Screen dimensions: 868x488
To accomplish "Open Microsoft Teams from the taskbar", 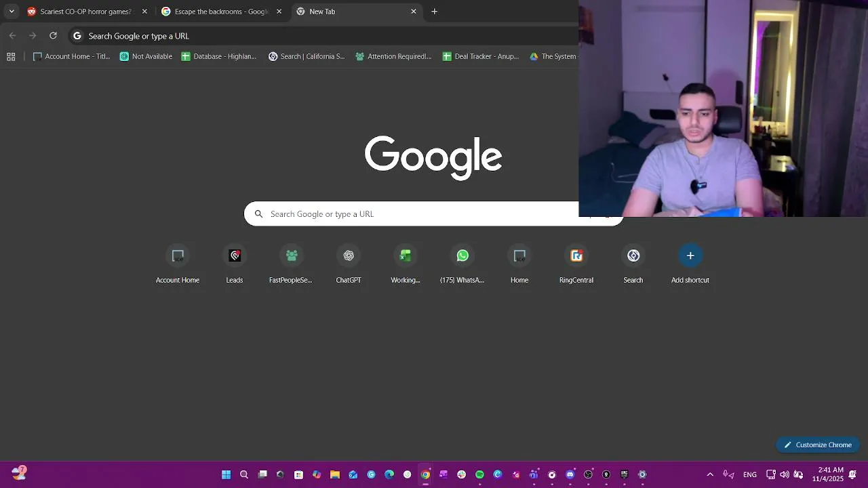I will click(534, 474).
